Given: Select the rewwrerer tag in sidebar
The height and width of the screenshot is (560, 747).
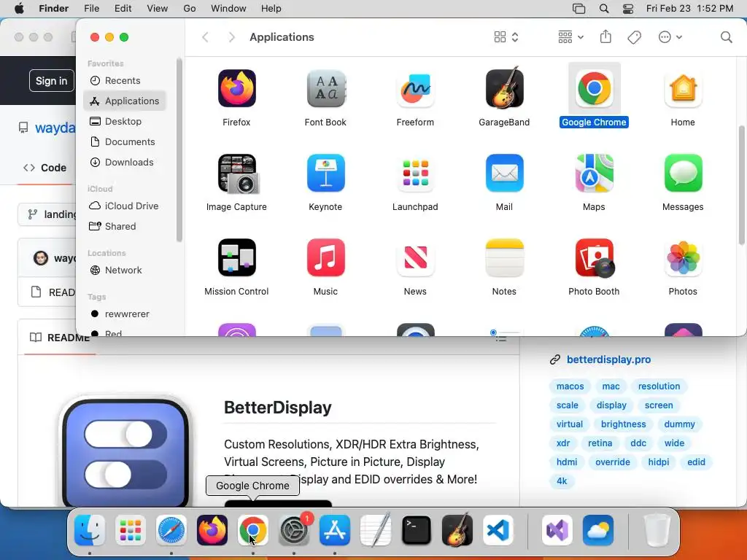Looking at the screenshot, I should click(x=125, y=314).
